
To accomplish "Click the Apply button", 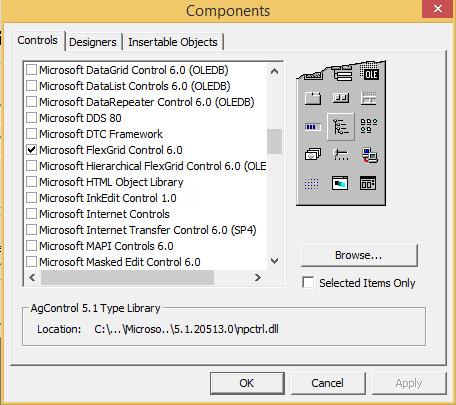I will pyautogui.click(x=409, y=383).
